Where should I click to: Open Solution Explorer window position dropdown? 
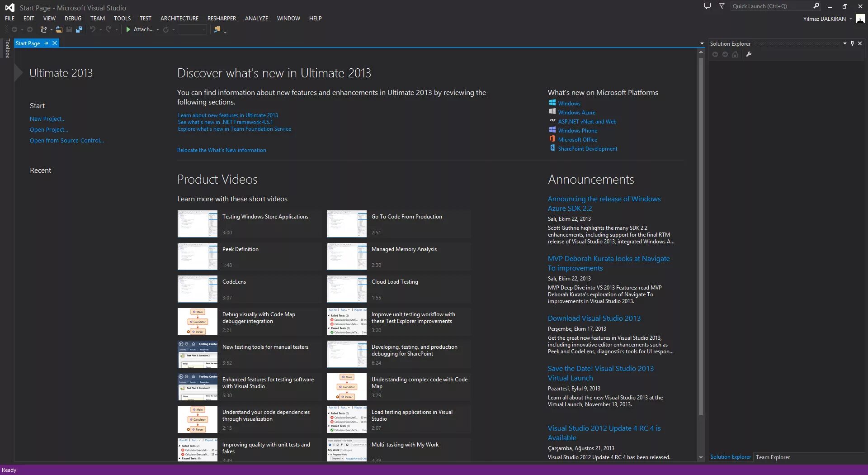[844, 43]
